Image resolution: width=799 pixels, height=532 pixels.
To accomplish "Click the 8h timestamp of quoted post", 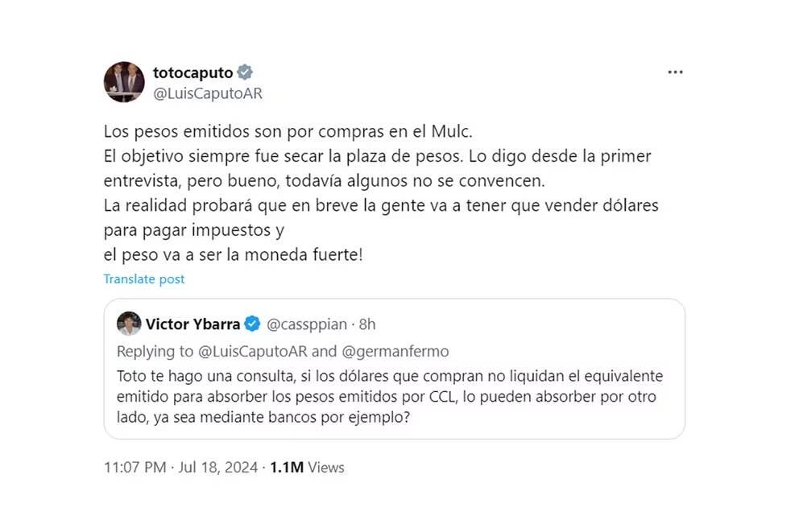I will click(367, 324).
